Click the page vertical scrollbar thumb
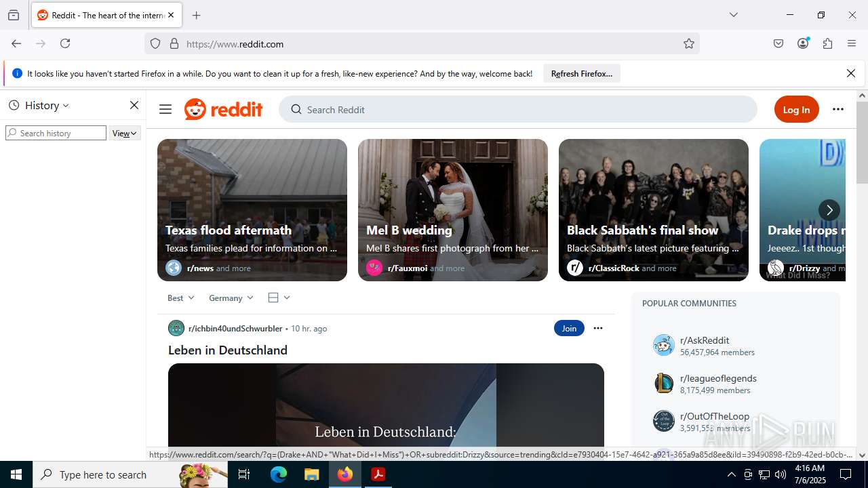The image size is (868, 488). click(x=862, y=142)
